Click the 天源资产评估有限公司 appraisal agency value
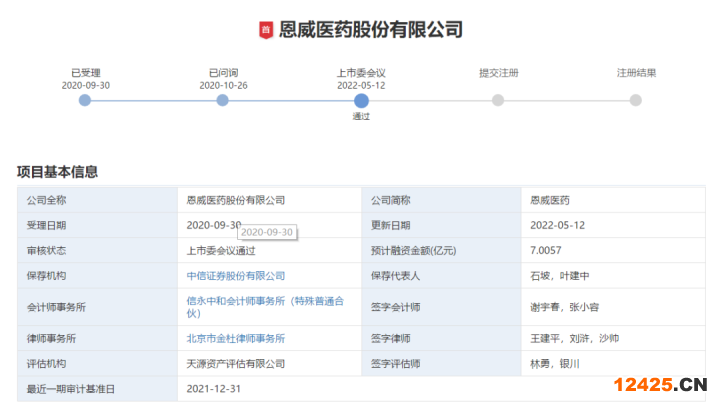The height and width of the screenshot is (407, 720). pos(236,364)
